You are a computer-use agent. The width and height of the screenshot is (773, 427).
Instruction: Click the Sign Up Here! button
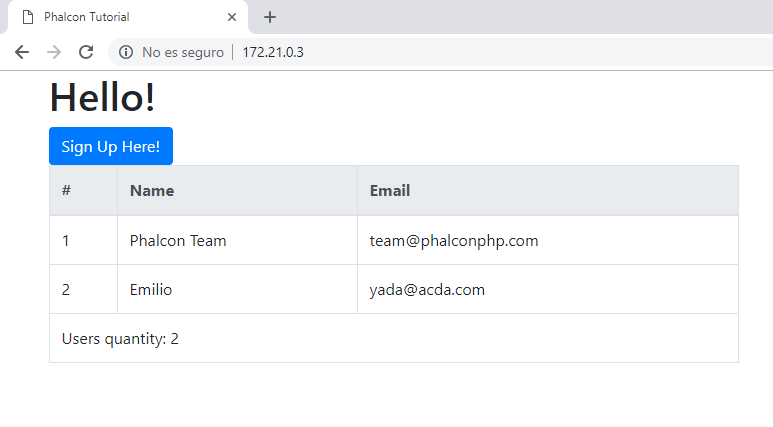tap(111, 146)
